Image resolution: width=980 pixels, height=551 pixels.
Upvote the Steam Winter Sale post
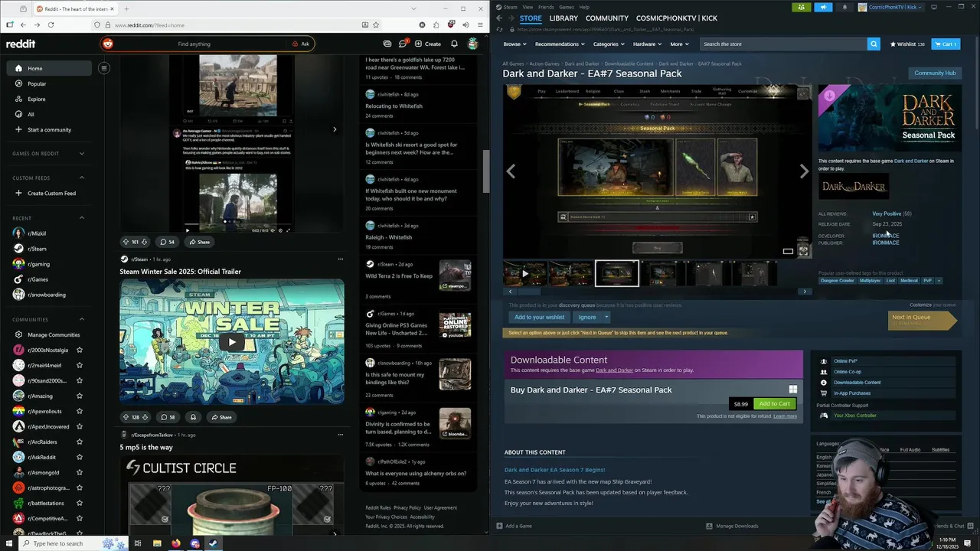point(126,417)
